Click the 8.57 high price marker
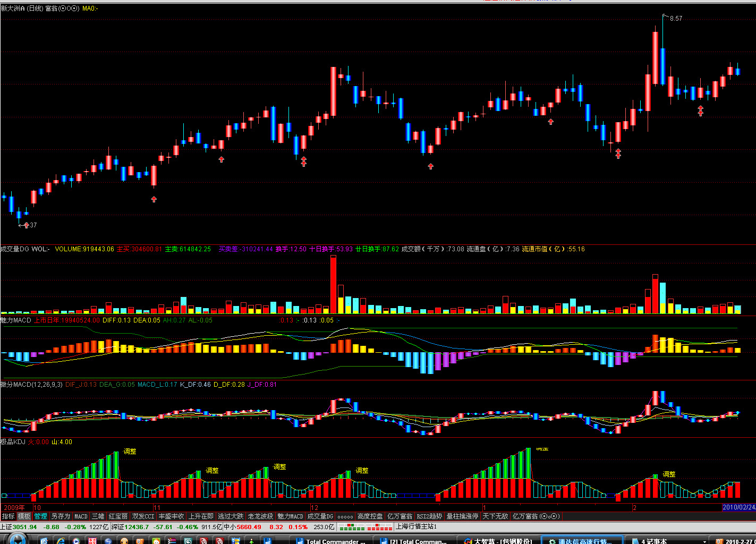This screenshot has height=544, width=756. pyautogui.click(x=676, y=19)
